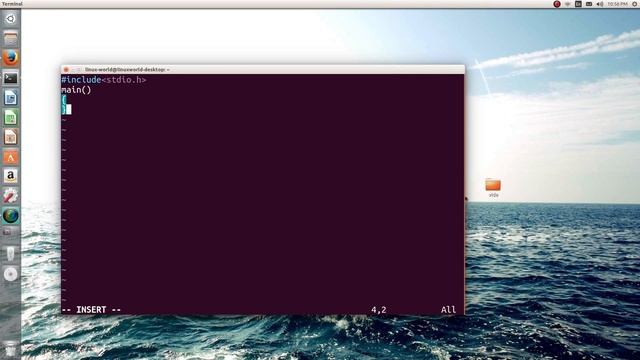Maximize the terminal window

(x=79, y=70)
